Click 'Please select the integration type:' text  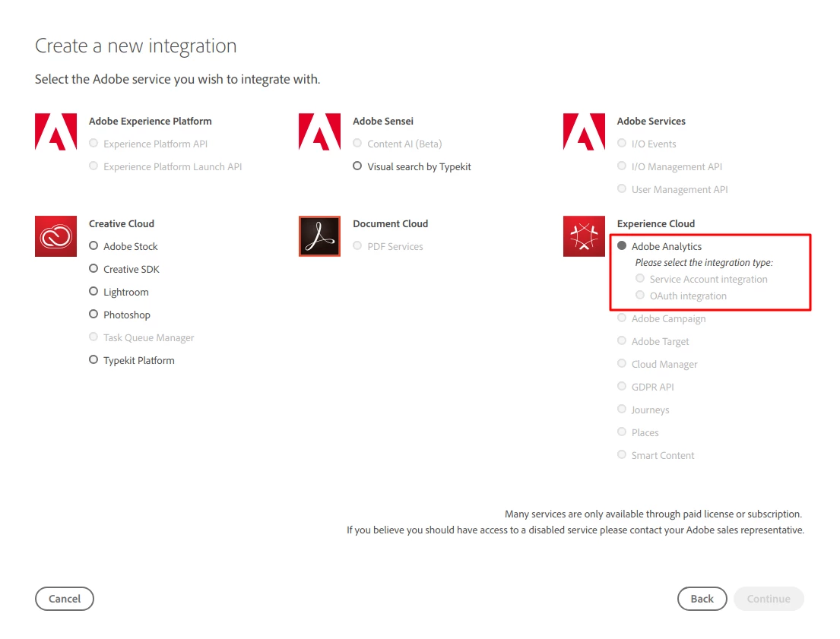point(704,262)
